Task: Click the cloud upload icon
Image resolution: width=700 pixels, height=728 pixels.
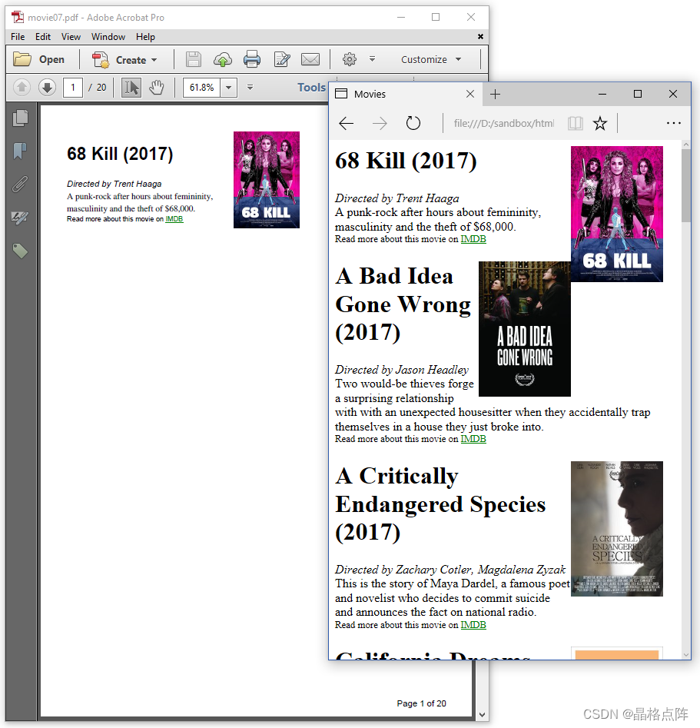Action: (x=223, y=59)
